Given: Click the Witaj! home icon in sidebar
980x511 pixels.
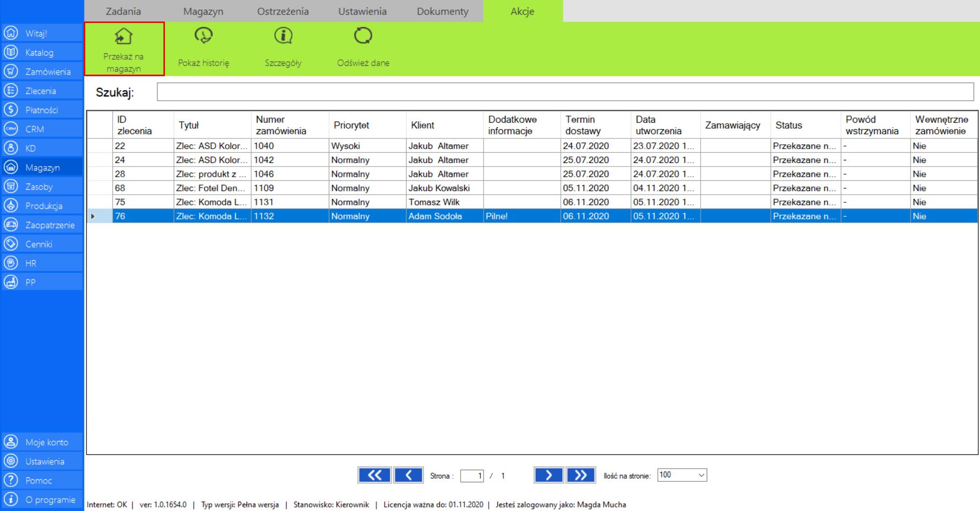Looking at the screenshot, I should coord(11,33).
